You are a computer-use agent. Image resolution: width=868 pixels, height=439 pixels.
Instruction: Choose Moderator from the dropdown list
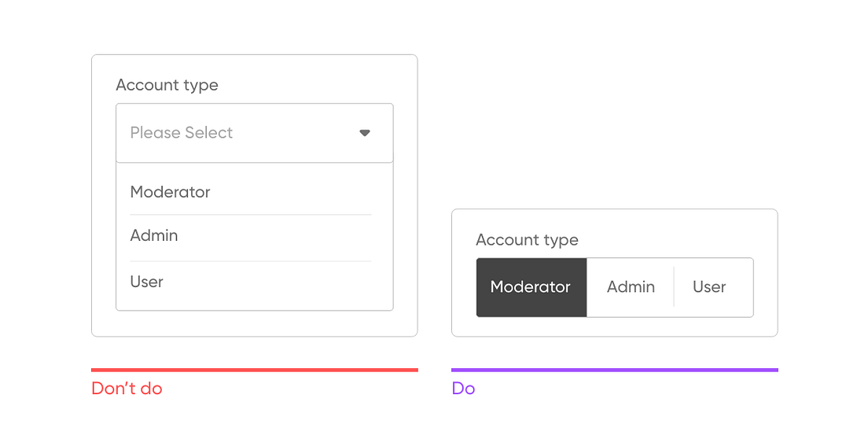point(171,192)
